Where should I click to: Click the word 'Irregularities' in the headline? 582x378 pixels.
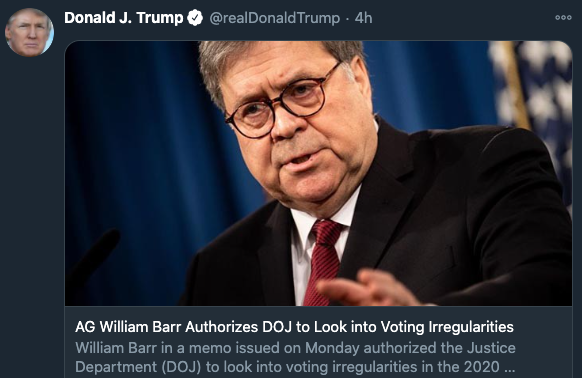click(x=471, y=327)
